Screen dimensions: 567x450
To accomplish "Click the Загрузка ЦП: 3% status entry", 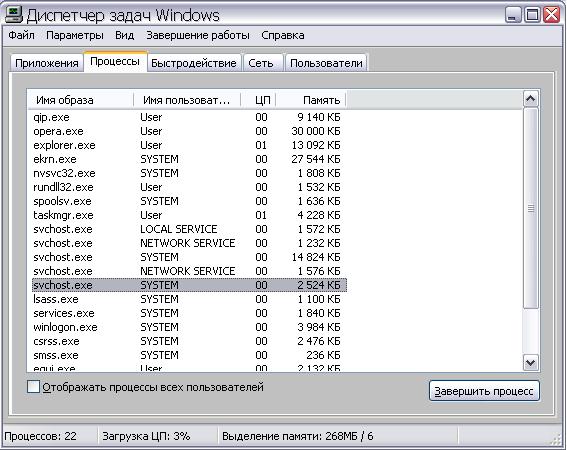I will tap(146, 436).
